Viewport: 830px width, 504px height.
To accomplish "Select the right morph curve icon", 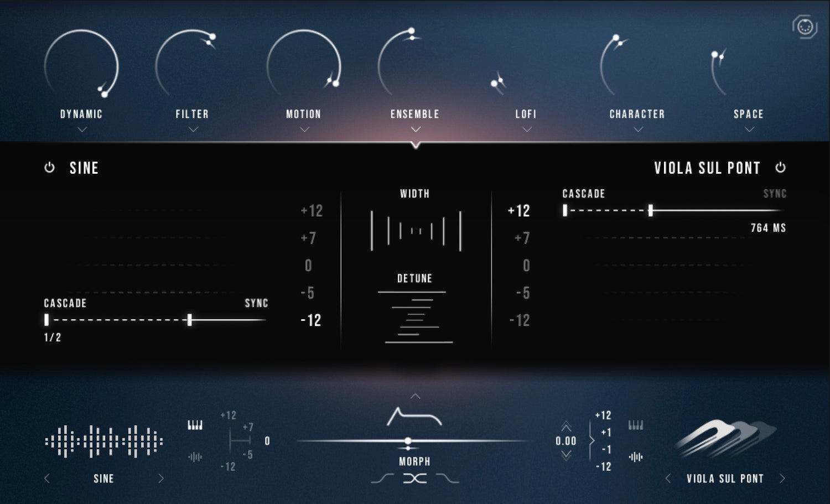I will coord(448,479).
